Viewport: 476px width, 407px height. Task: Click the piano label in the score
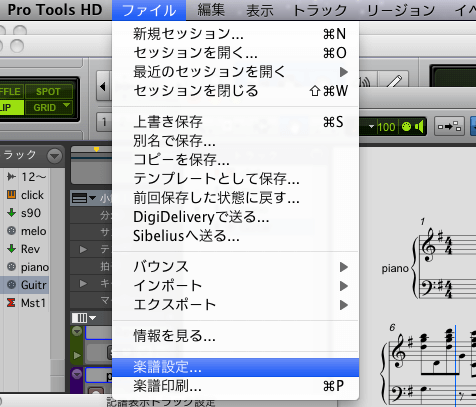click(395, 268)
